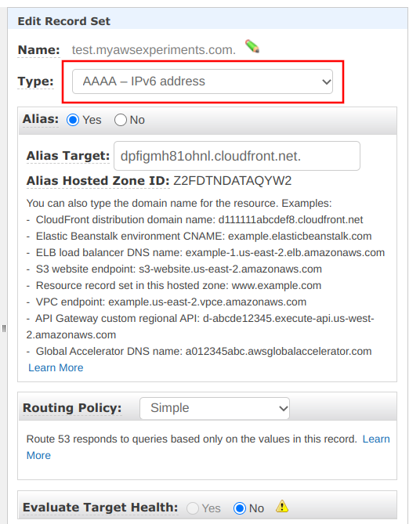
Task: Click the Evaluate Target Health label
Action: [100, 508]
